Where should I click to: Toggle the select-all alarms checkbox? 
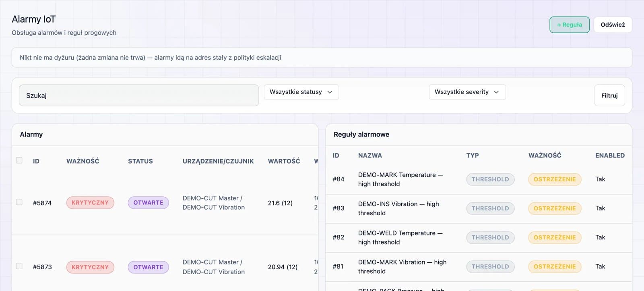coord(19,160)
